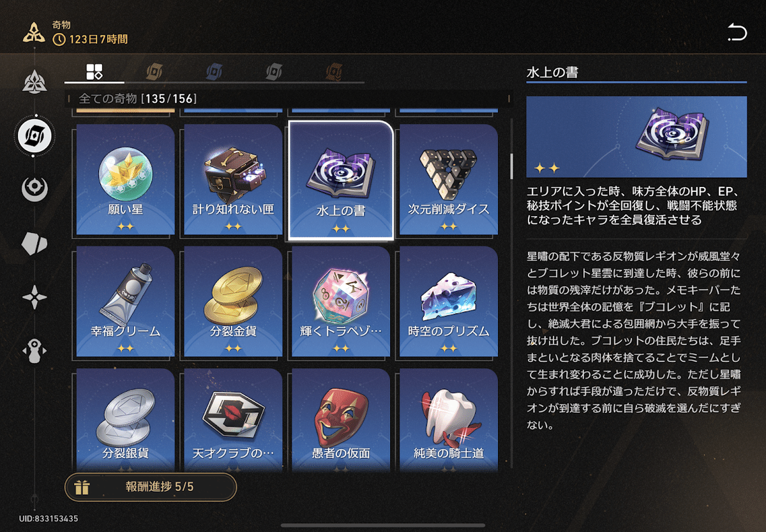Click the gift box reward icon

pos(82,488)
